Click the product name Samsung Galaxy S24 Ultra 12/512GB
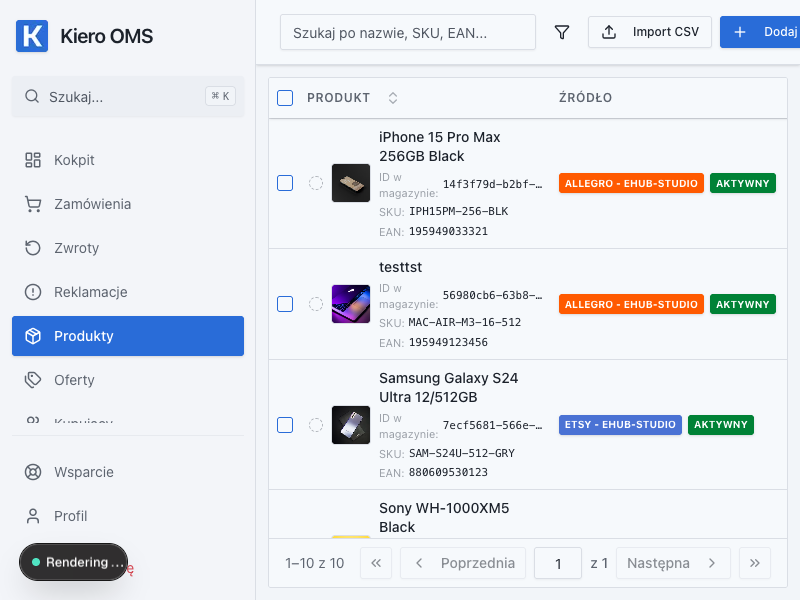The image size is (800, 600). point(448,388)
